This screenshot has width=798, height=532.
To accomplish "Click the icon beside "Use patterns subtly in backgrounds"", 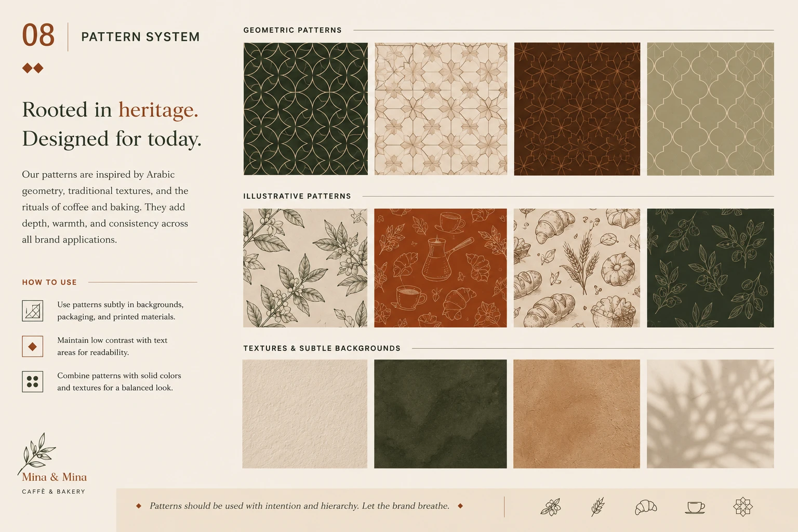I will click(32, 311).
